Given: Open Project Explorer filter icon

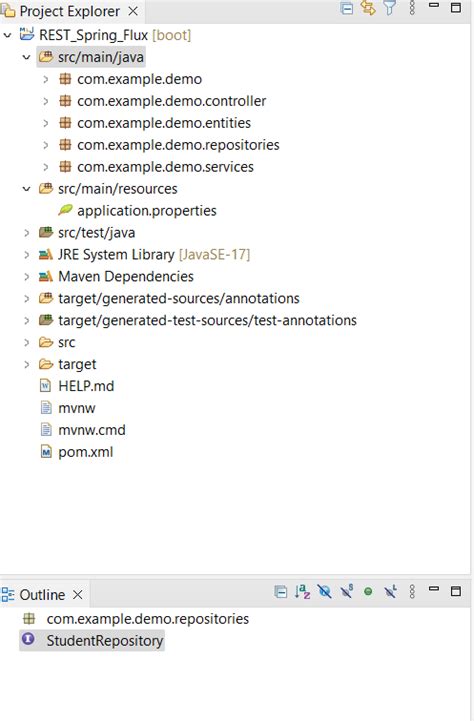Looking at the screenshot, I should point(389,8).
